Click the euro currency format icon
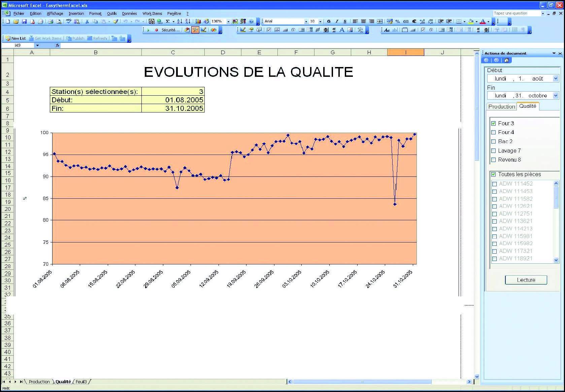 point(414,21)
